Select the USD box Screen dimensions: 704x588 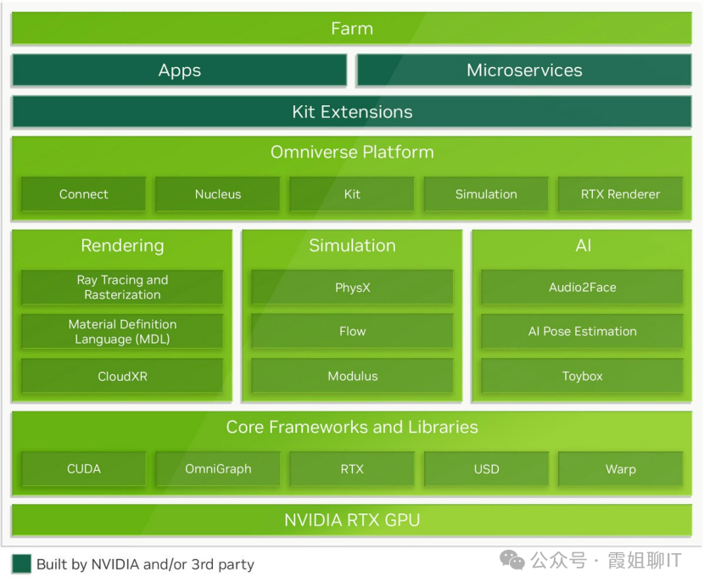tap(486, 469)
